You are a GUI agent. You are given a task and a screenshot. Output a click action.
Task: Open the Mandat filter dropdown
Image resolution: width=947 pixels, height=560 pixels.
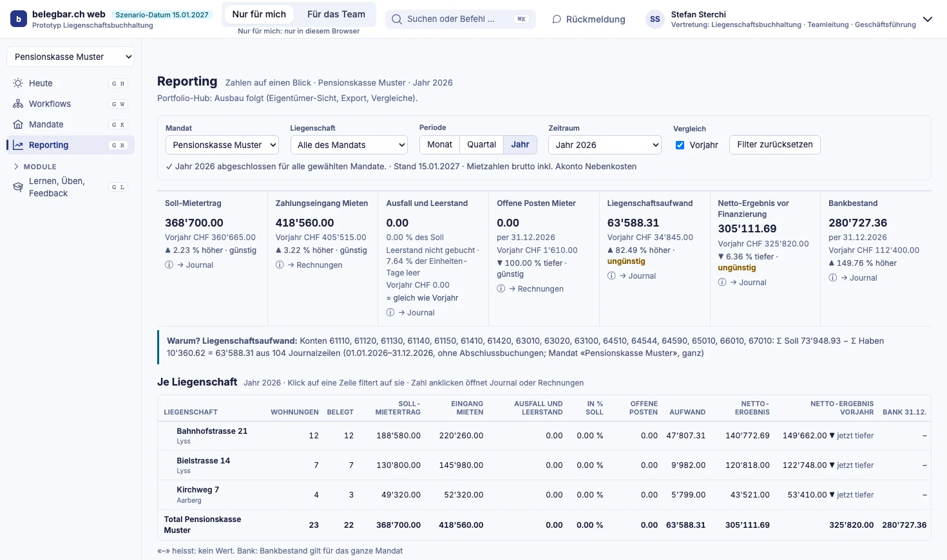click(222, 145)
